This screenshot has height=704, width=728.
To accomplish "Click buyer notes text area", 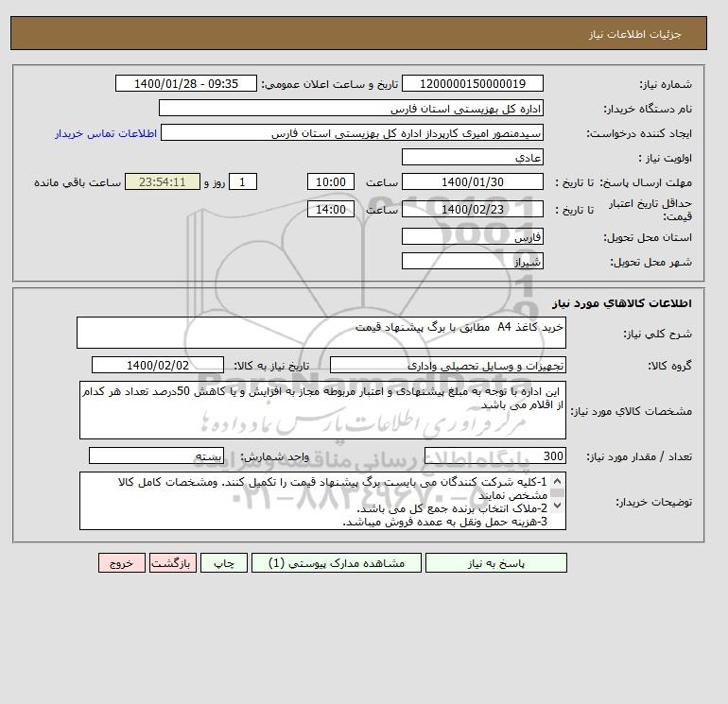I will [x=322, y=501].
